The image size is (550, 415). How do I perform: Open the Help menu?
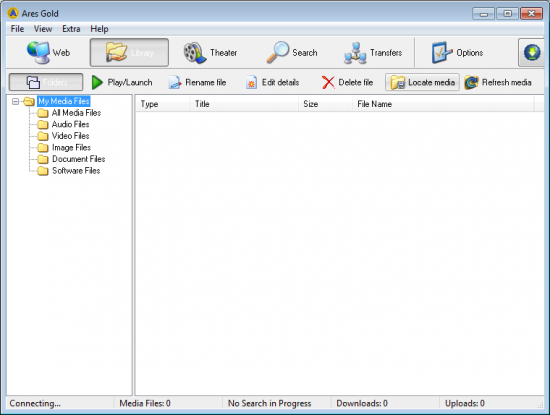click(x=99, y=29)
